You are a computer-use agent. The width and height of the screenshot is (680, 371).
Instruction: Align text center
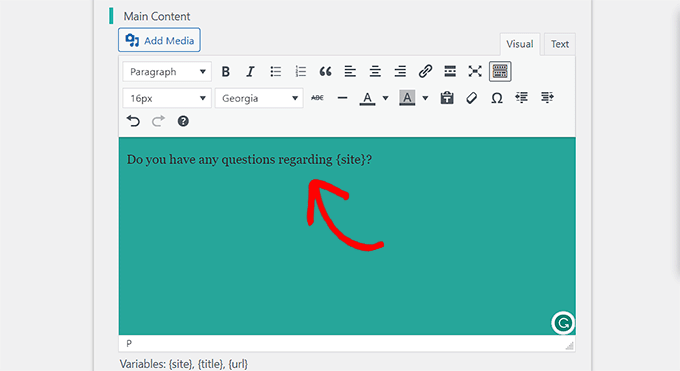coord(375,72)
